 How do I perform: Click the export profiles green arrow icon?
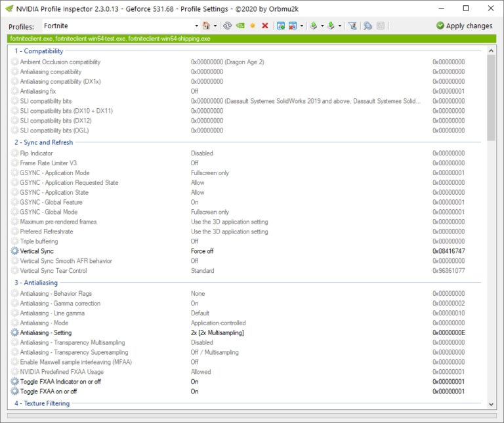[314, 26]
